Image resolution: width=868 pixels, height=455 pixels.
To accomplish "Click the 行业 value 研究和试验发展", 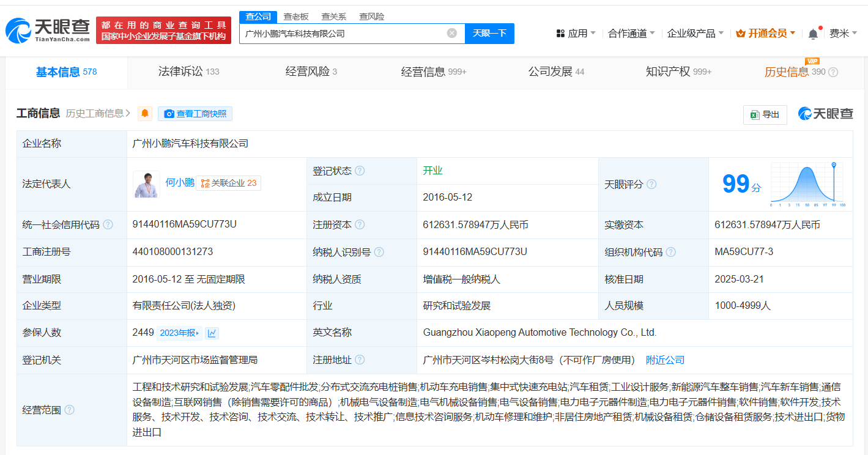I will point(457,305).
